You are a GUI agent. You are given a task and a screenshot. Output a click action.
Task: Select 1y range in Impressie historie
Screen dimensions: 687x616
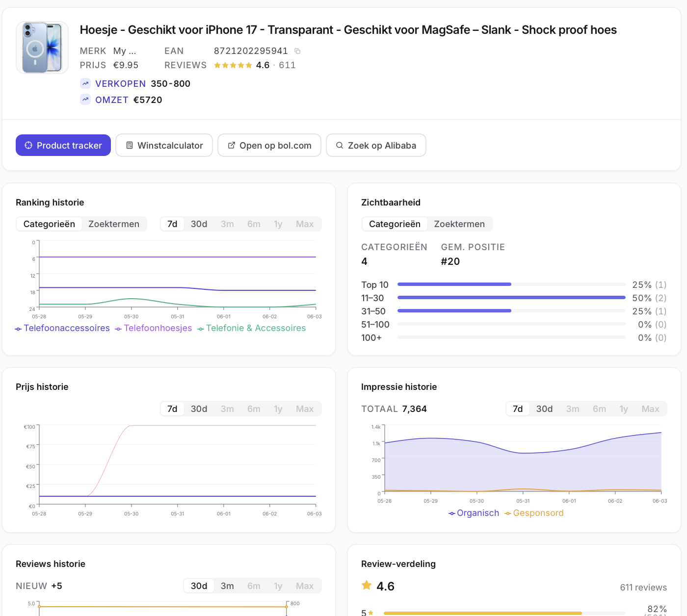click(x=624, y=409)
